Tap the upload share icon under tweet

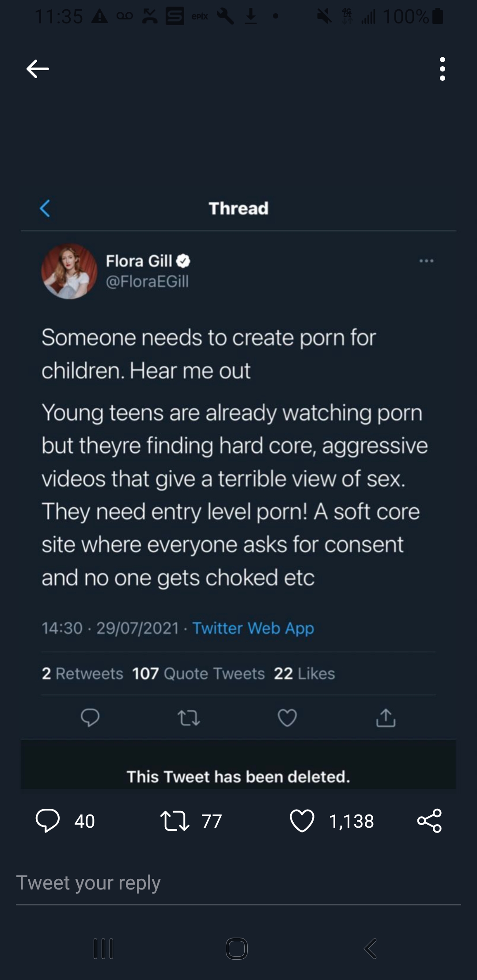(x=386, y=717)
